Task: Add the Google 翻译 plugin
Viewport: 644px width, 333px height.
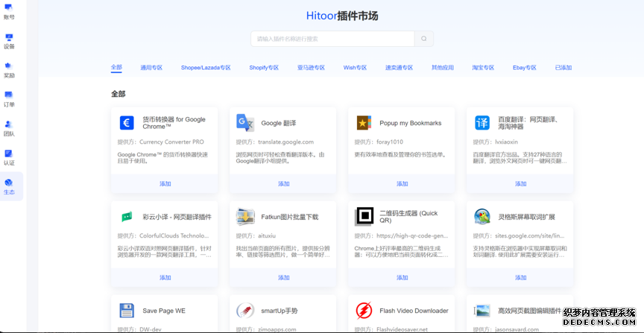Action: coord(283,183)
